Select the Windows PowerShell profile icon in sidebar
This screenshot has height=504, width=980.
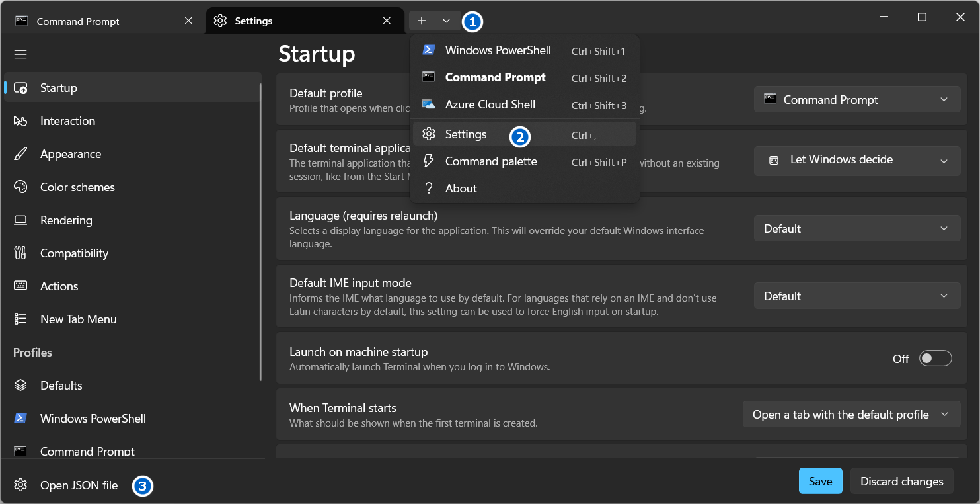coord(20,419)
